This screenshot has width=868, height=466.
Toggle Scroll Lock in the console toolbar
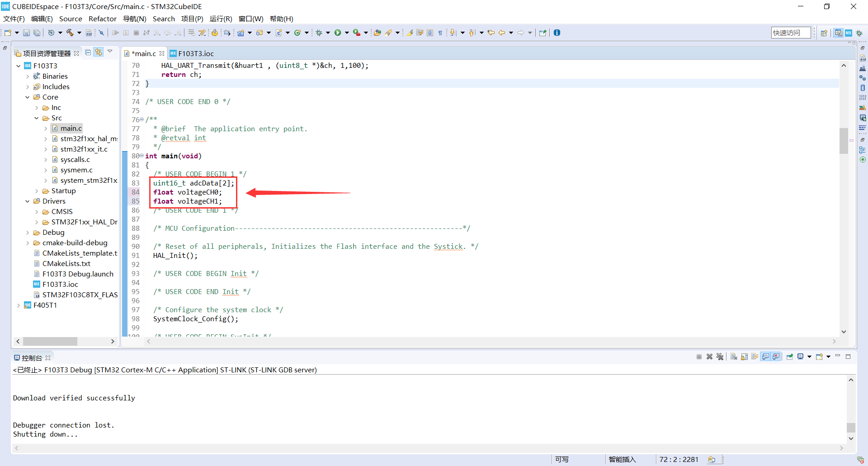tap(744, 357)
